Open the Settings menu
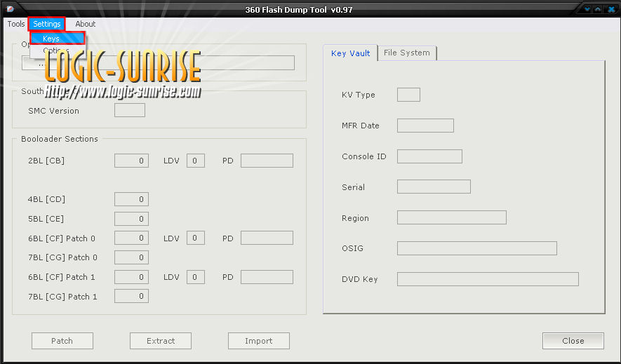 [x=47, y=24]
